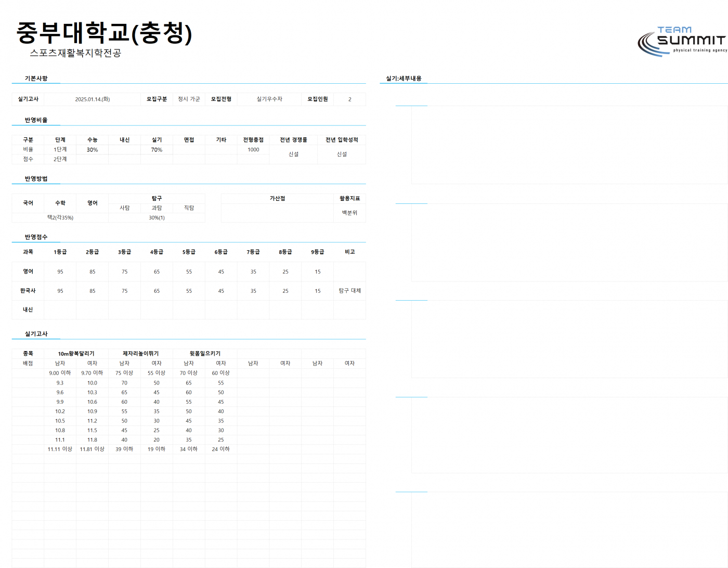
Task: Click the 1등급 column header
Action: coord(60,252)
